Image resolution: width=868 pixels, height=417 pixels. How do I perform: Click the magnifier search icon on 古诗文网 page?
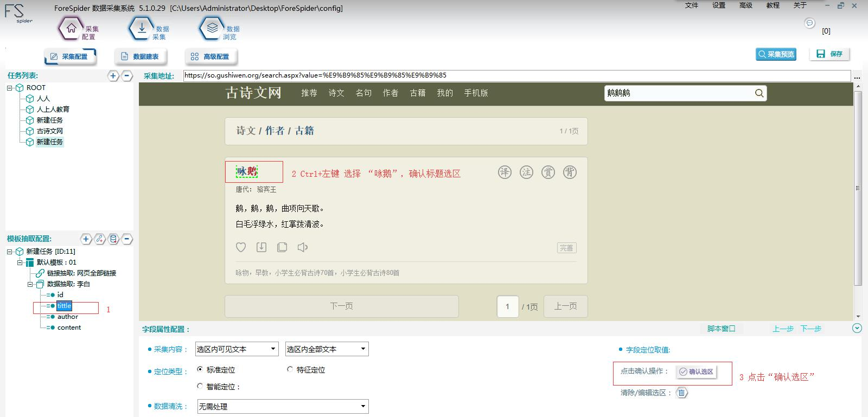click(x=759, y=93)
